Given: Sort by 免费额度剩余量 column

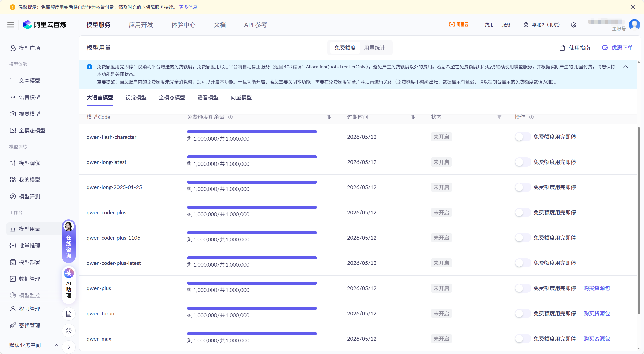Looking at the screenshot, I should pyautogui.click(x=329, y=117).
